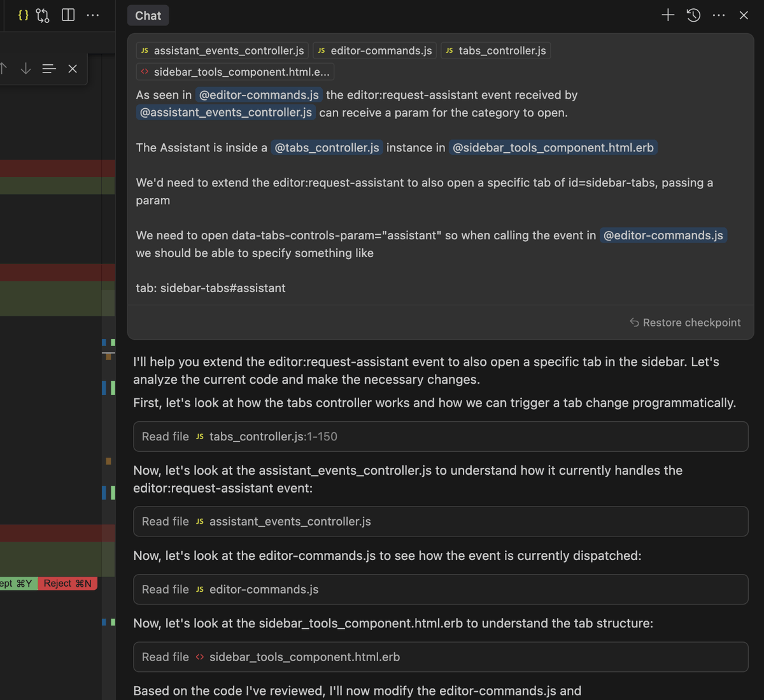Toggle find in selection lines icon
This screenshot has width=764, height=700.
click(x=49, y=68)
